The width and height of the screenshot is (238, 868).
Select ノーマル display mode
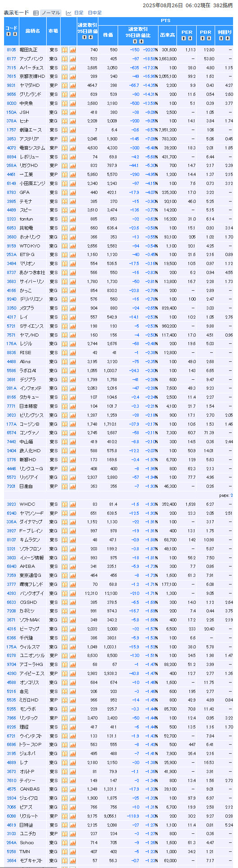click(x=51, y=13)
